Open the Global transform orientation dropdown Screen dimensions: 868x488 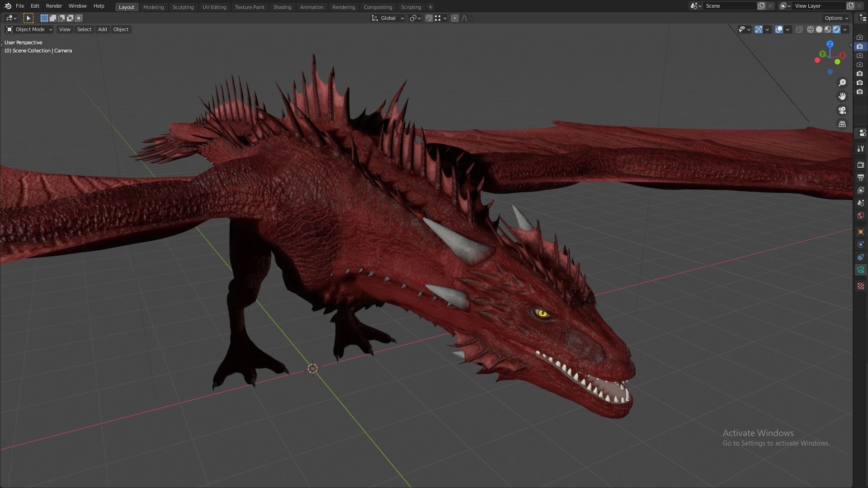(x=388, y=18)
